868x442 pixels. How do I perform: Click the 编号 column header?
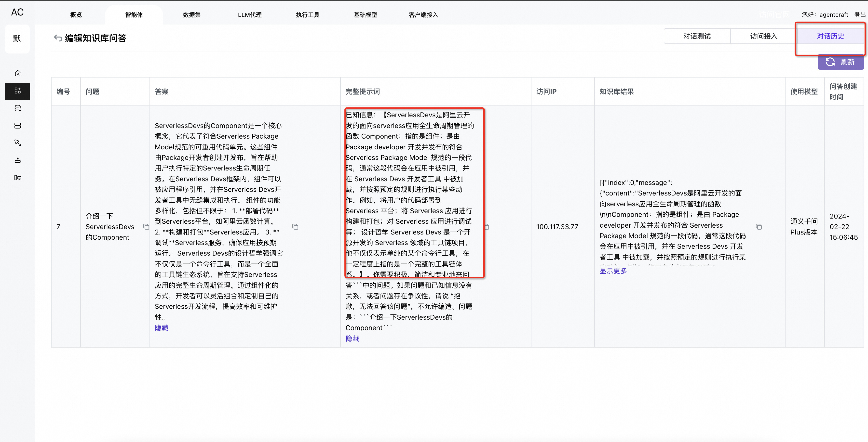click(66, 91)
